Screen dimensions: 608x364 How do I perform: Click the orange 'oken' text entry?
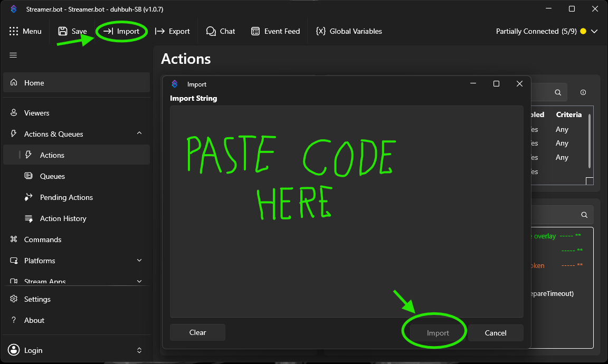pos(537,265)
